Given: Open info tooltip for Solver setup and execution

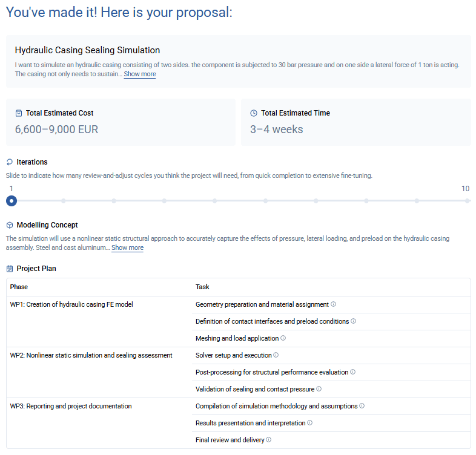Looking at the screenshot, I should pyautogui.click(x=276, y=355).
